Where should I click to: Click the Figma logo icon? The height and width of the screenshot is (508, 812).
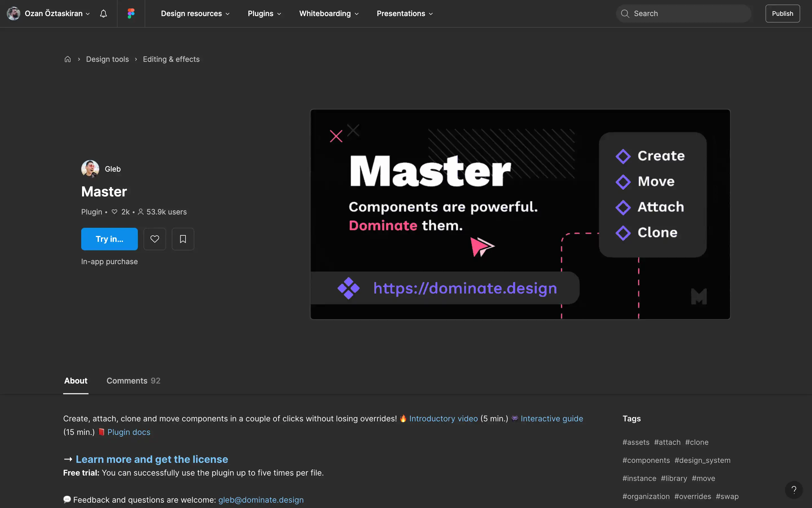coord(131,14)
